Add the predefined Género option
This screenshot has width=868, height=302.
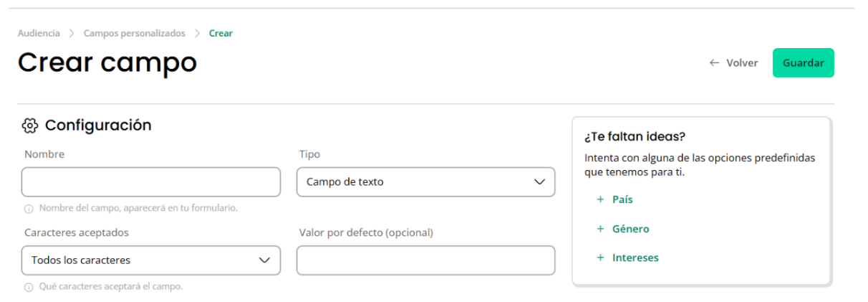pos(630,229)
